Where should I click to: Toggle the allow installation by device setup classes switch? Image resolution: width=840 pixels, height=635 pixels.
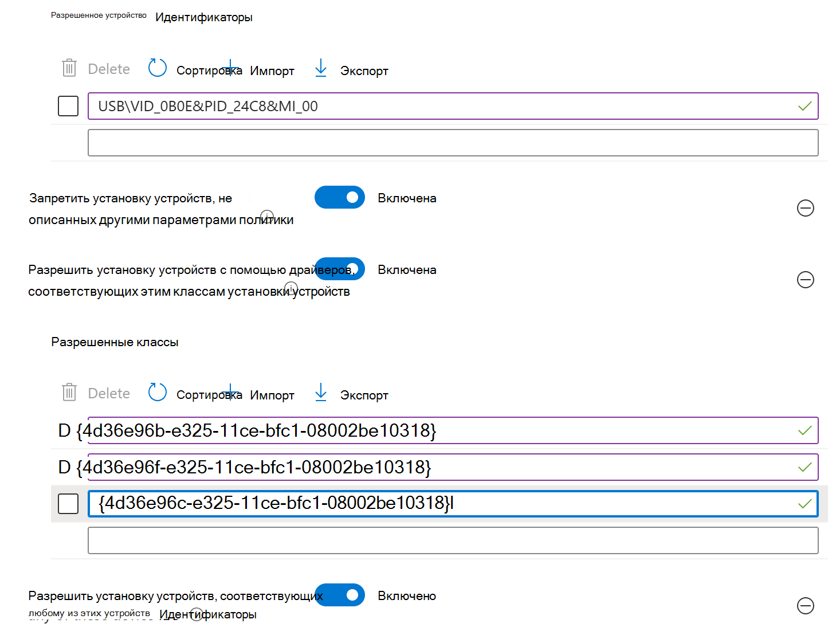[340, 269]
